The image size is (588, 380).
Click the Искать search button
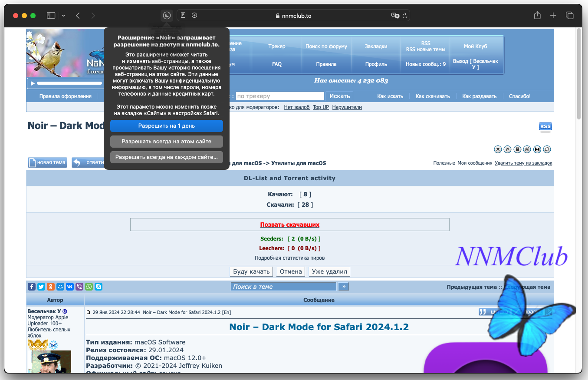[x=340, y=96]
